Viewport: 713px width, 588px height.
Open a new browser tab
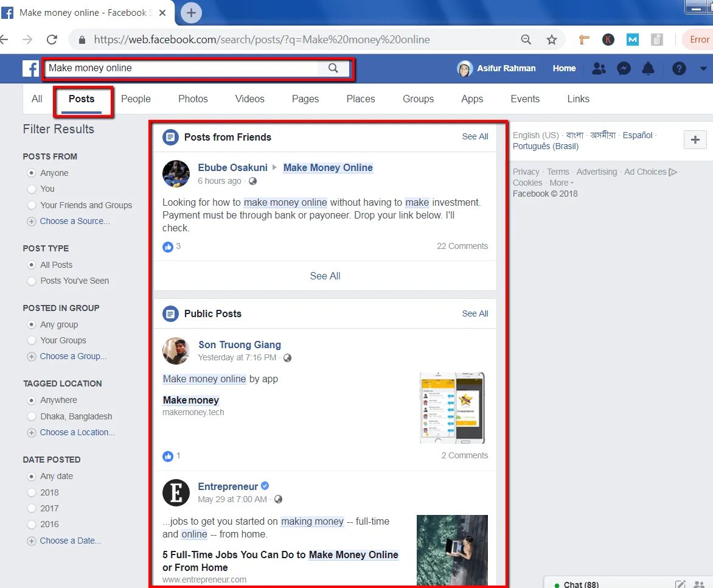pyautogui.click(x=192, y=13)
